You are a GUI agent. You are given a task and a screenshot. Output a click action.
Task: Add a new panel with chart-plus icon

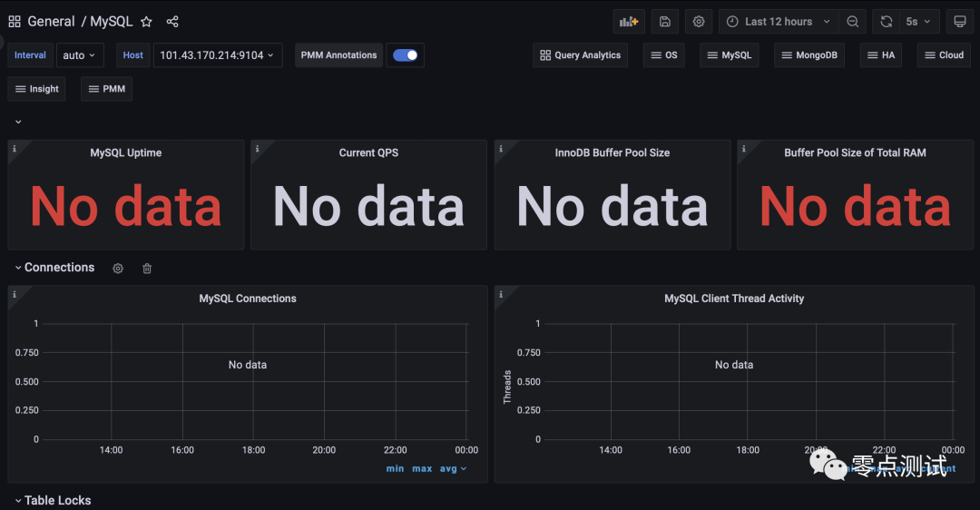(629, 22)
